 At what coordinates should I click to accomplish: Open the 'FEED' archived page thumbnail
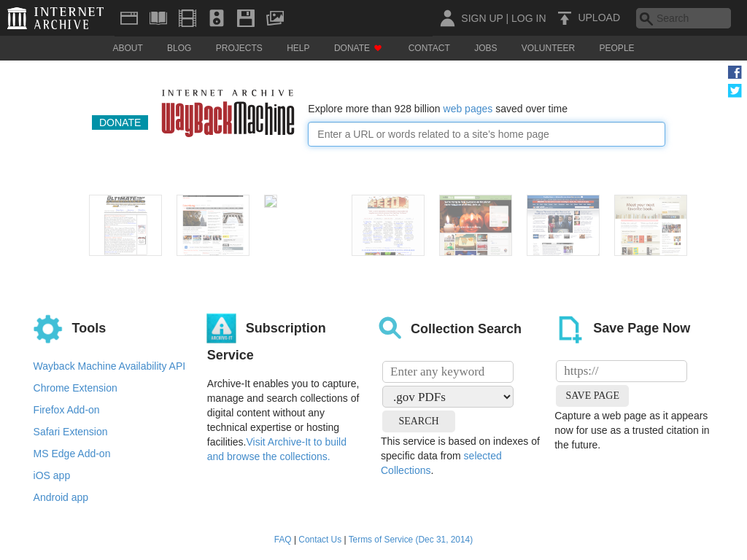point(388,225)
